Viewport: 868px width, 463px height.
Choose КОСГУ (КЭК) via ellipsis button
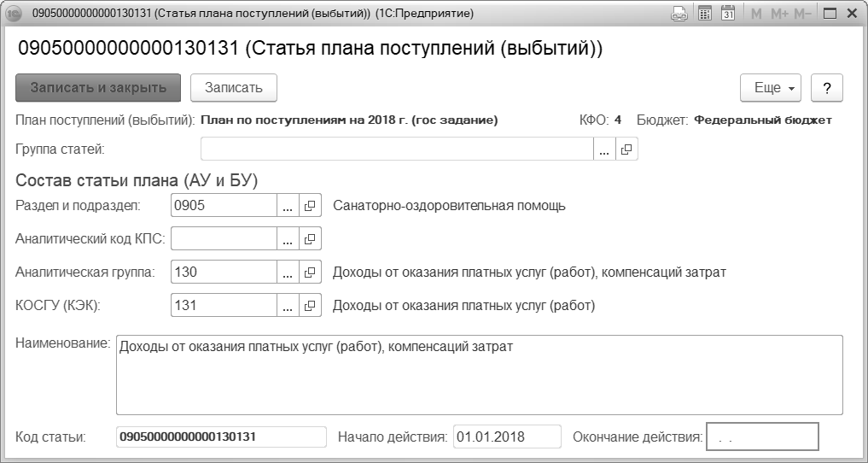pos(288,305)
